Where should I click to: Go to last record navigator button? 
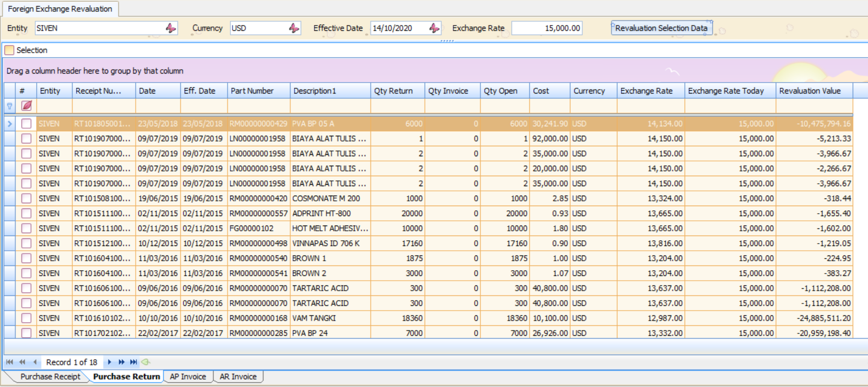pos(134,362)
